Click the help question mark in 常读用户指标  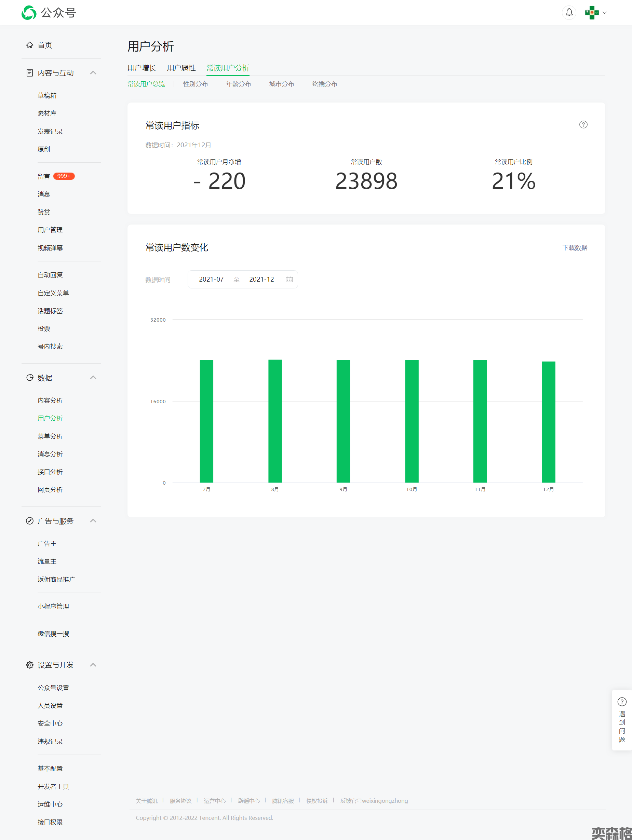(583, 124)
